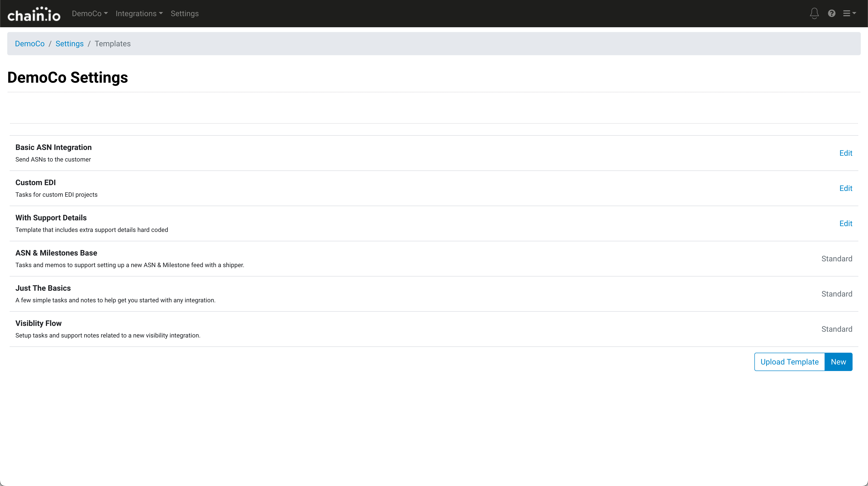
Task: Click the Upload Template button
Action: coord(789,362)
